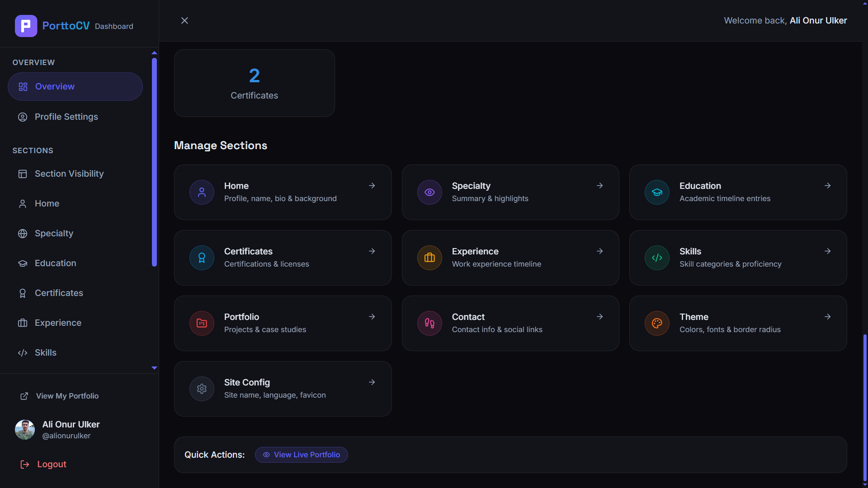The image size is (868, 488).
Task: Open Skills from the sidebar
Action: (75, 352)
